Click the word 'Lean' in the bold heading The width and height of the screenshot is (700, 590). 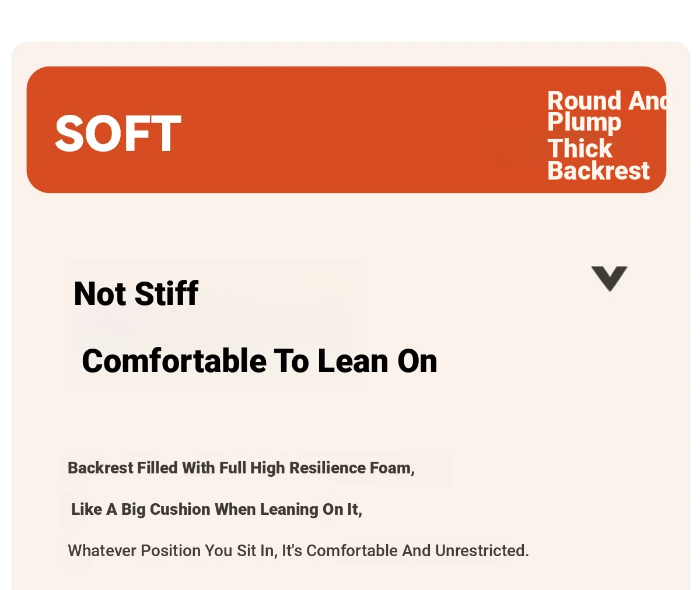[354, 361]
